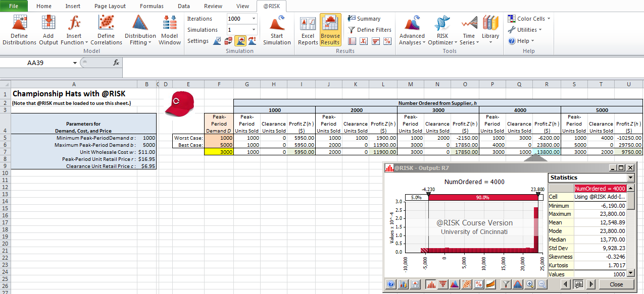Open RISK Optimizer dropdown
Image resolution: width=644 pixels, height=294 pixels.
point(442,30)
